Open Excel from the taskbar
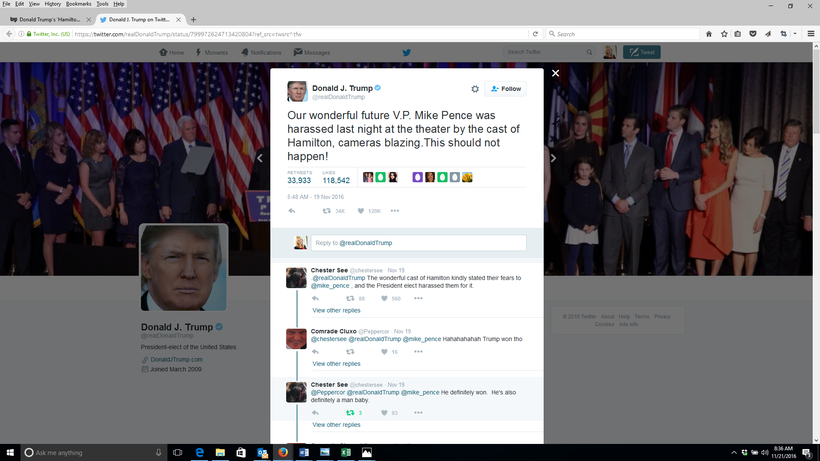The width and height of the screenshot is (820, 461). [346, 453]
